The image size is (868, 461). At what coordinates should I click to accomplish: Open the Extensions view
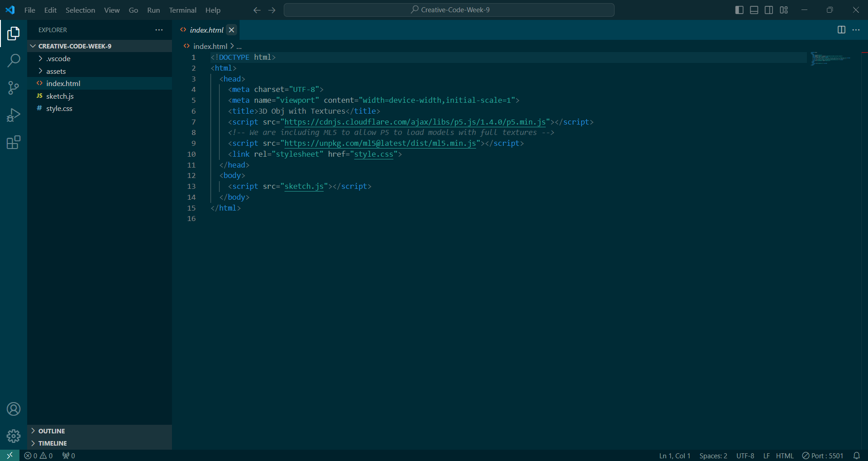pos(13,142)
